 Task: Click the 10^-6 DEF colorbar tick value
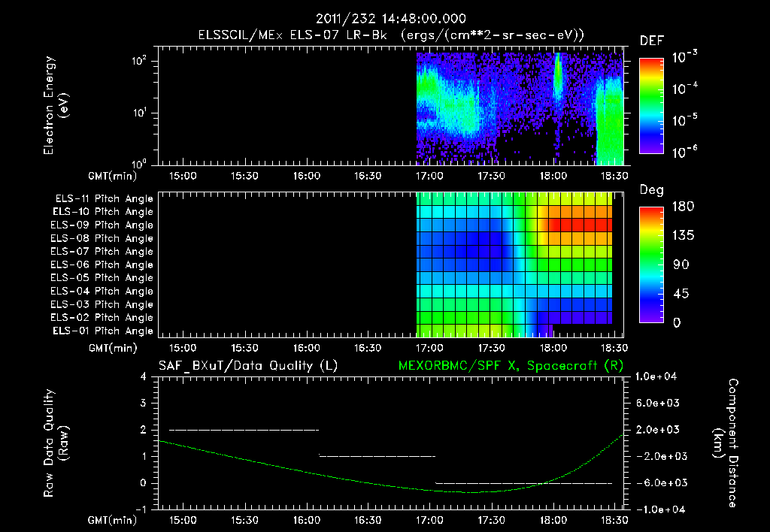coord(685,153)
